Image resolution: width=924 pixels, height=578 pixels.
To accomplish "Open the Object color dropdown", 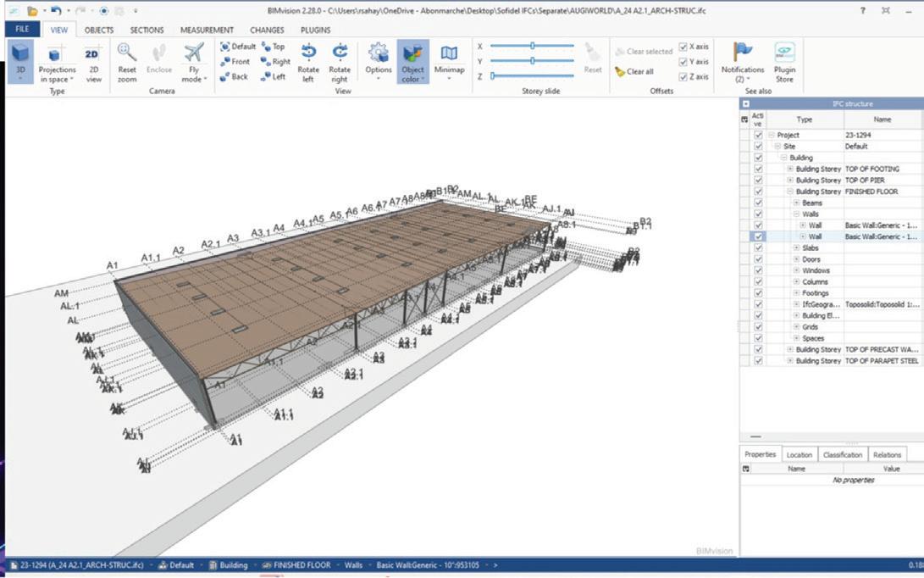I will point(412,62).
